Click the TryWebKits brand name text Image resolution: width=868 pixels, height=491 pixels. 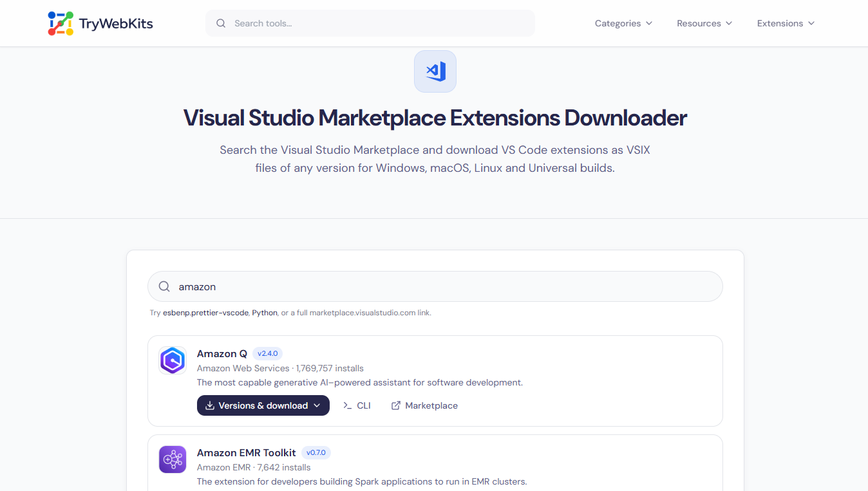point(116,24)
